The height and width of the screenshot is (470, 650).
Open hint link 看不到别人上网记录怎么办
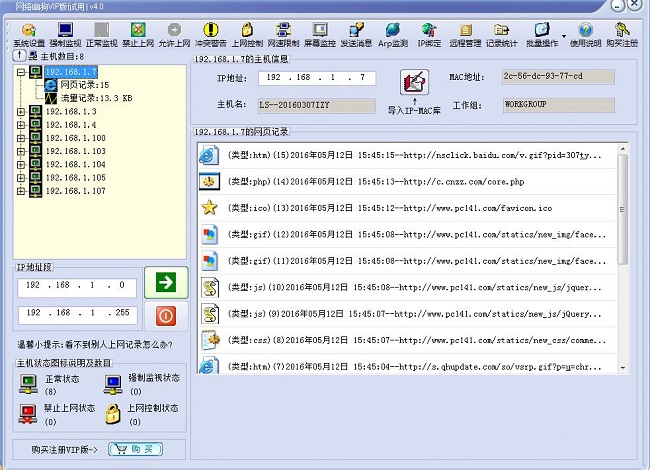tap(95, 344)
